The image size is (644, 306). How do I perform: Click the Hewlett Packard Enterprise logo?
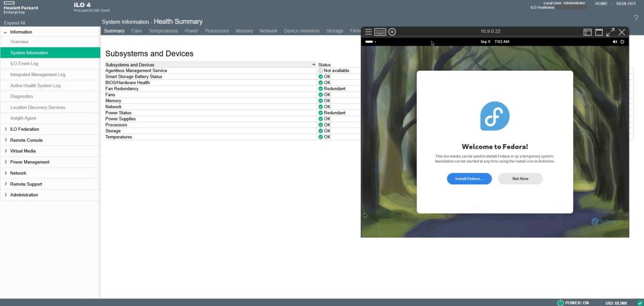click(x=20, y=8)
